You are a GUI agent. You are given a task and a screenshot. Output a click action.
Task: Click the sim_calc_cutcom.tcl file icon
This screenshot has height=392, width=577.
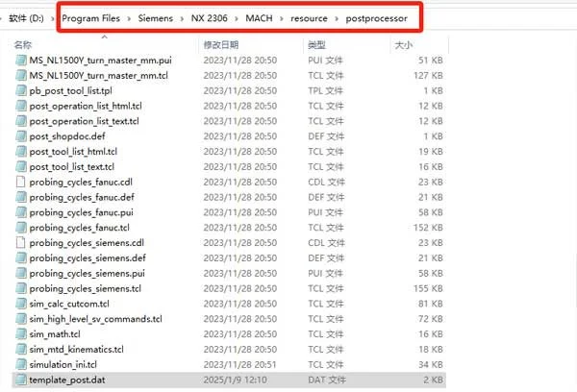point(21,304)
